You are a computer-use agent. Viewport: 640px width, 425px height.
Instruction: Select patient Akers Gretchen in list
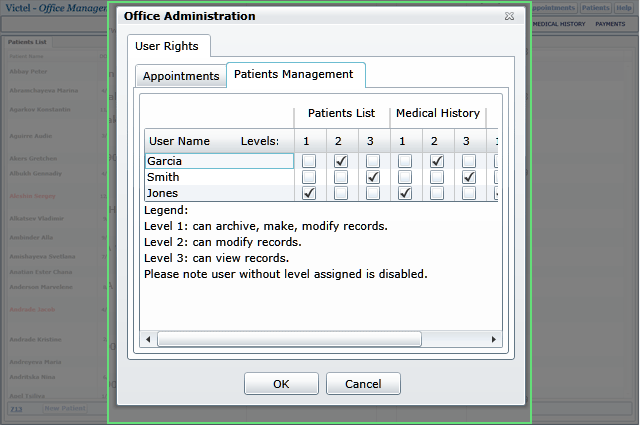pos(33,158)
